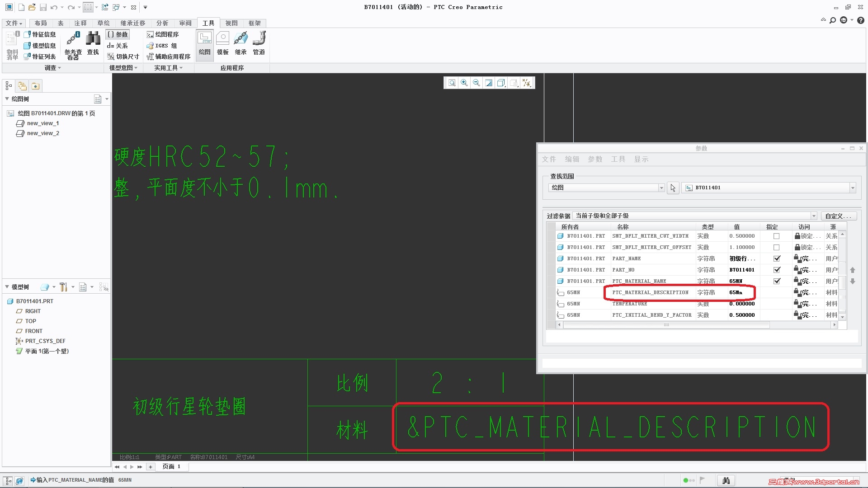This screenshot has width=868, height=488.
Task: Select new_view_1 in drawing tree
Action: point(43,123)
